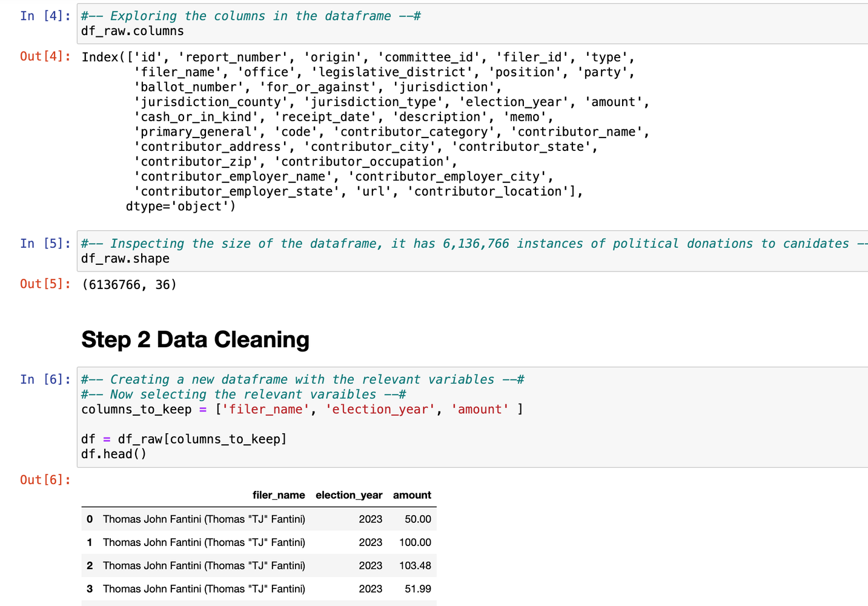Image resolution: width=868 pixels, height=606 pixels.
Task: Toggle output by clicking Out[5] prompt
Action: (45, 284)
